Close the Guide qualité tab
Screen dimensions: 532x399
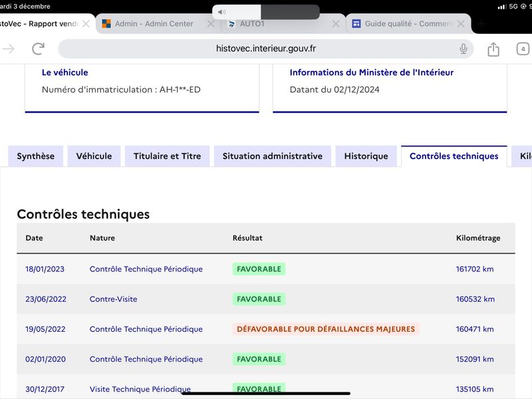(461, 24)
